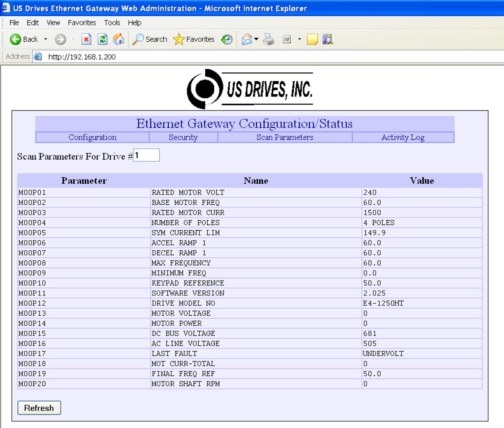Click the Refresh page toolbar icon
Image resolution: width=504 pixels, height=428 pixels.
(x=102, y=39)
